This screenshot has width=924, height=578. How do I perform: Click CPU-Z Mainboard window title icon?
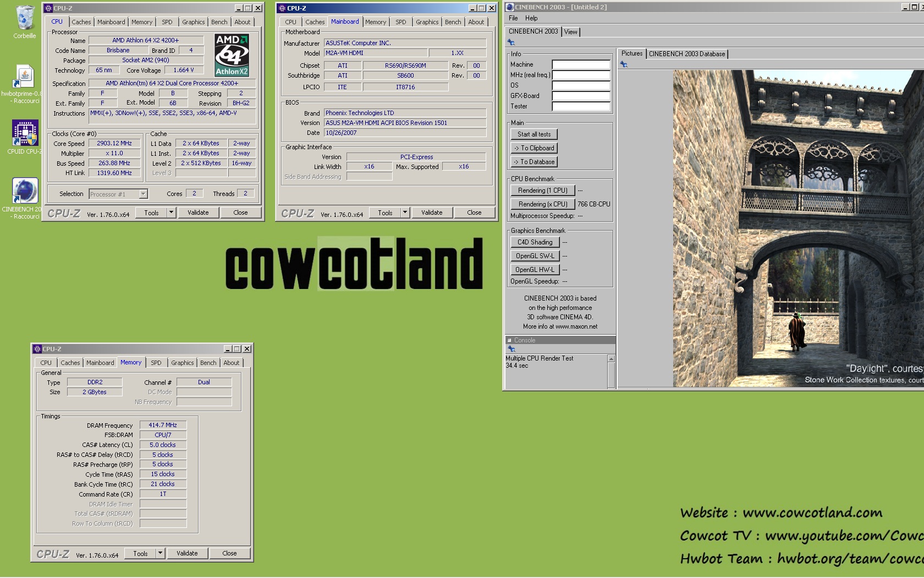282,8
